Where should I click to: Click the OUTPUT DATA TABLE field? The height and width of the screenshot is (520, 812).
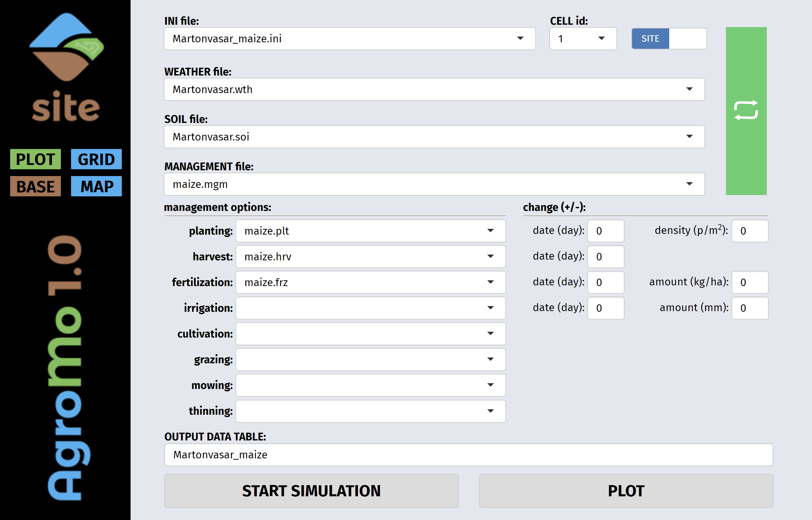click(x=468, y=455)
